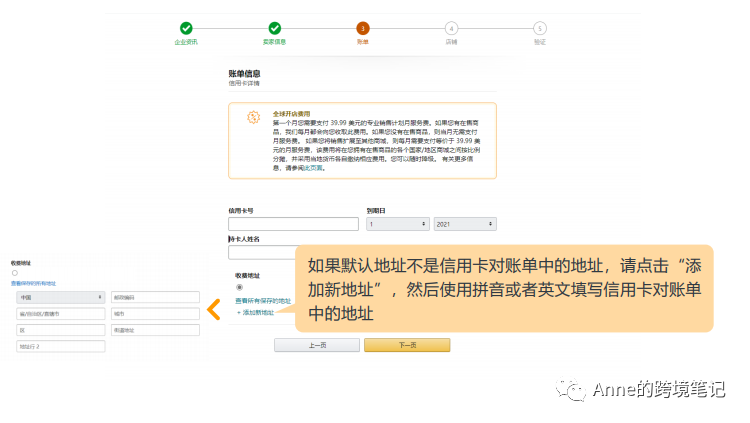Select the orange step 3 账单 circle

[x=363, y=28]
